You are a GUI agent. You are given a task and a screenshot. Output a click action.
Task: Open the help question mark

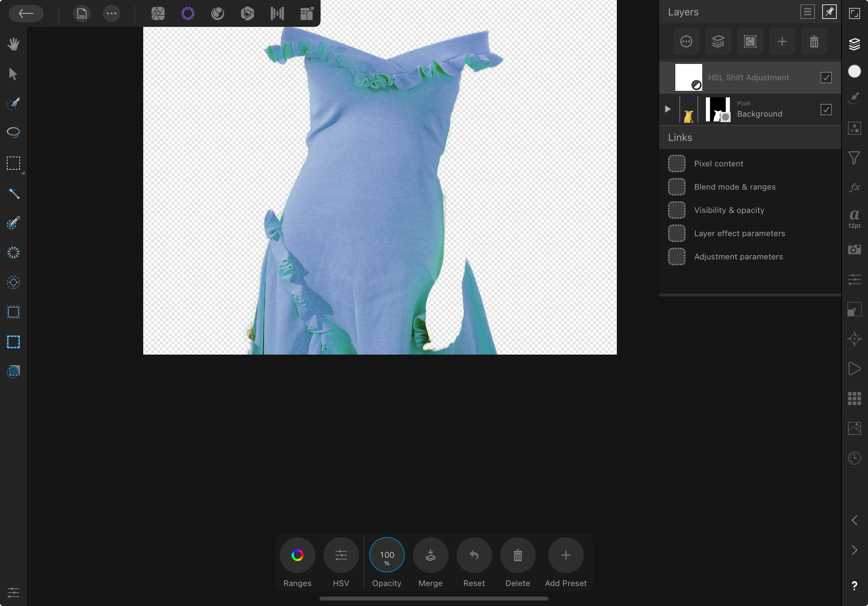(x=855, y=585)
